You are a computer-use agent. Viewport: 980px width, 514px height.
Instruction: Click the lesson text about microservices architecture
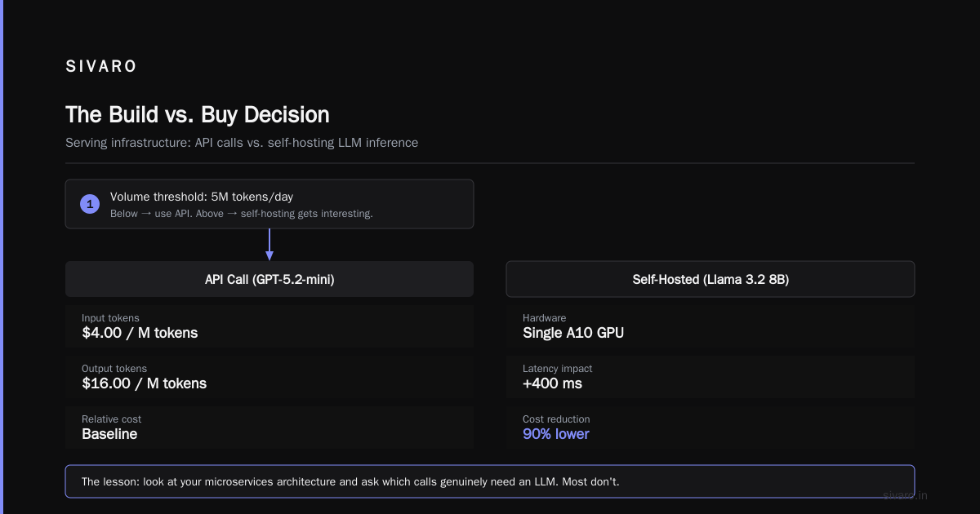point(351,481)
